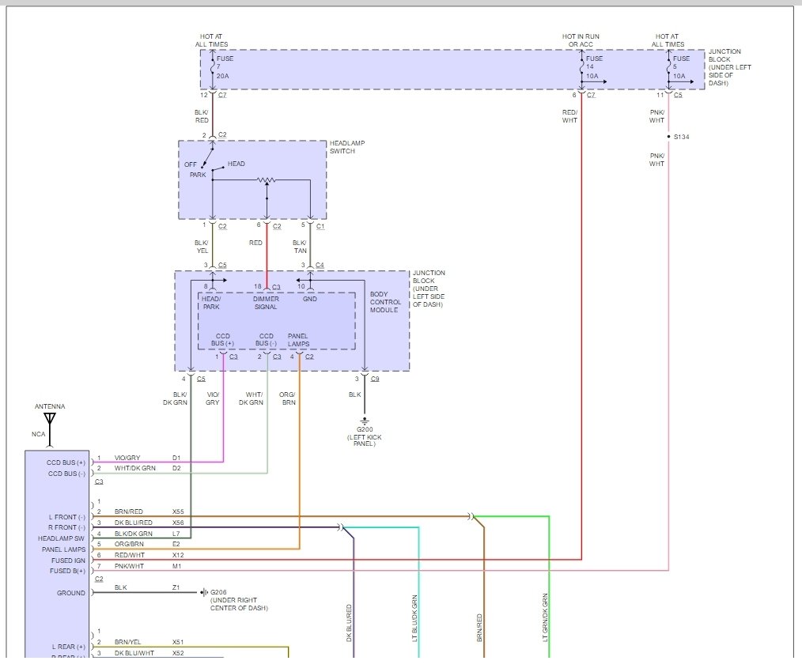Click the X55 circuit code

coord(178,512)
